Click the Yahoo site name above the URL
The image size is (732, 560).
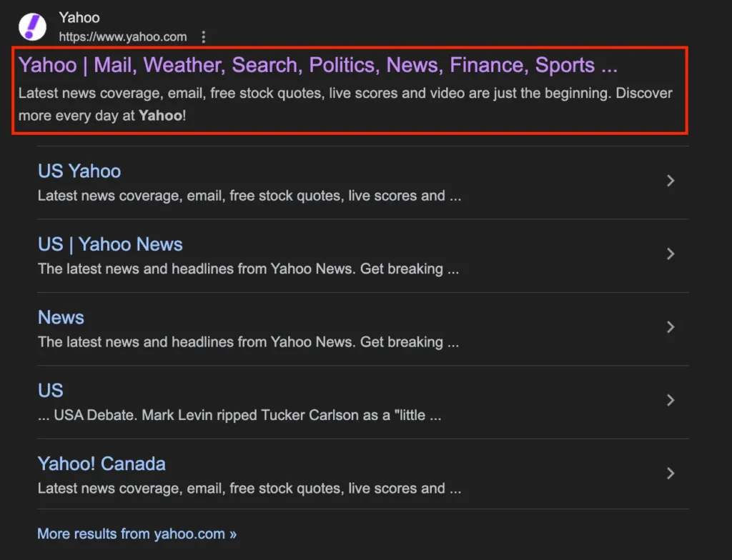pyautogui.click(x=79, y=18)
